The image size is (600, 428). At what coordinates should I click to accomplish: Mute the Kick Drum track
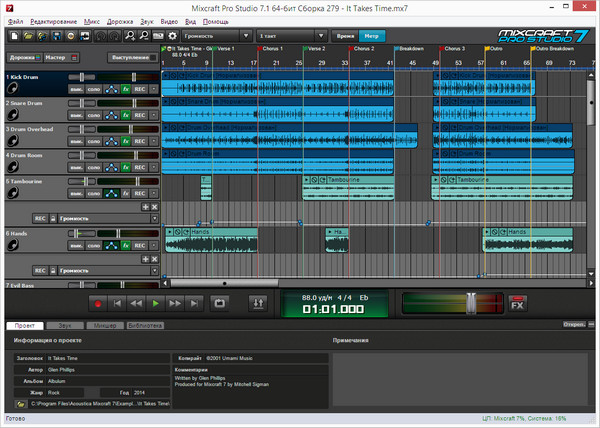point(76,89)
